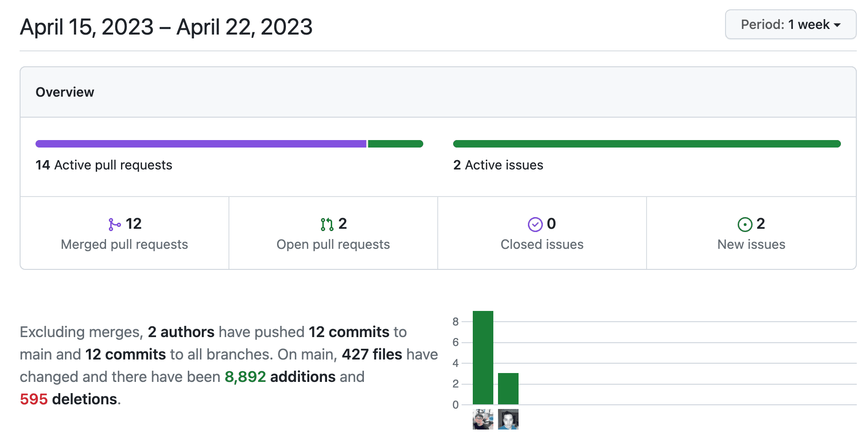
Task: Click the purple merged pull request icon
Action: tap(114, 225)
